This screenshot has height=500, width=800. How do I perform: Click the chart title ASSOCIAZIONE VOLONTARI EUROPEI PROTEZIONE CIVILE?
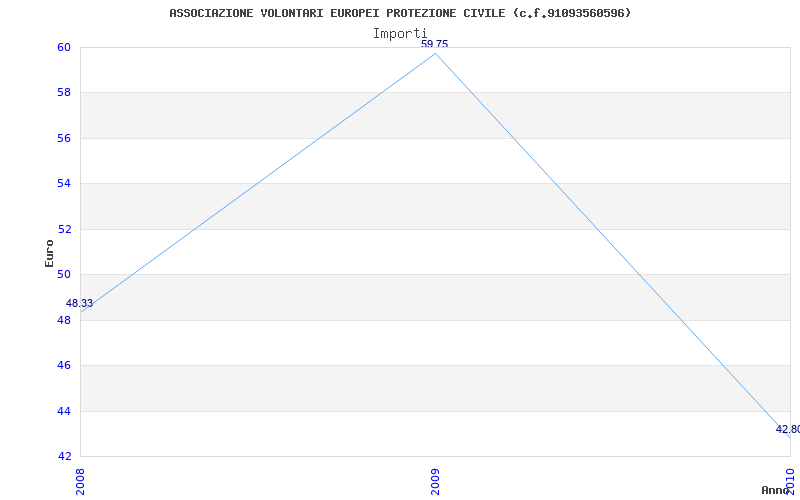[x=400, y=14]
